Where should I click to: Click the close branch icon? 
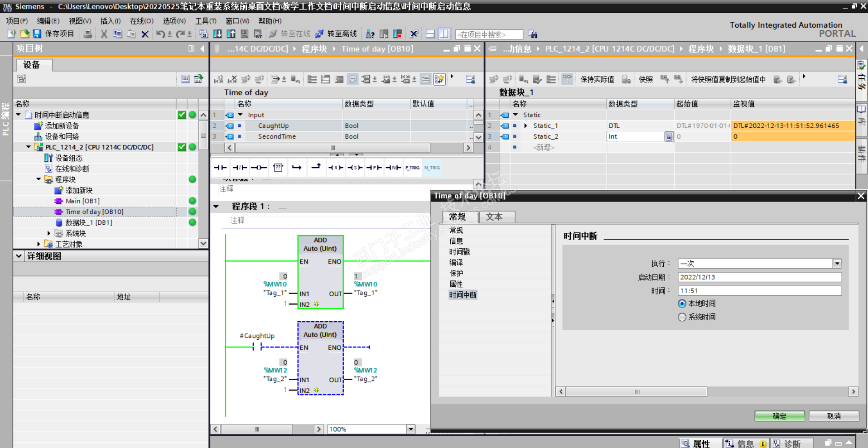pos(316,167)
